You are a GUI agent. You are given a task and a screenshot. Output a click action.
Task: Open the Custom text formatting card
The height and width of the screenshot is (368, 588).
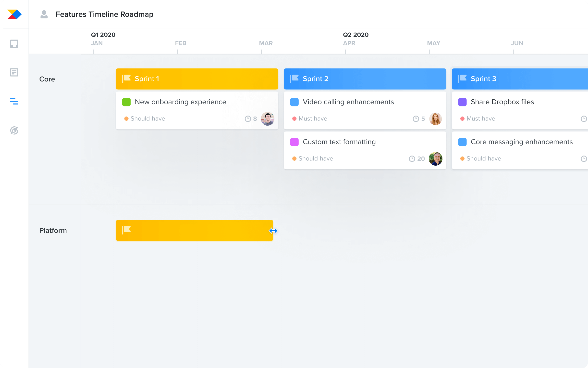click(365, 150)
